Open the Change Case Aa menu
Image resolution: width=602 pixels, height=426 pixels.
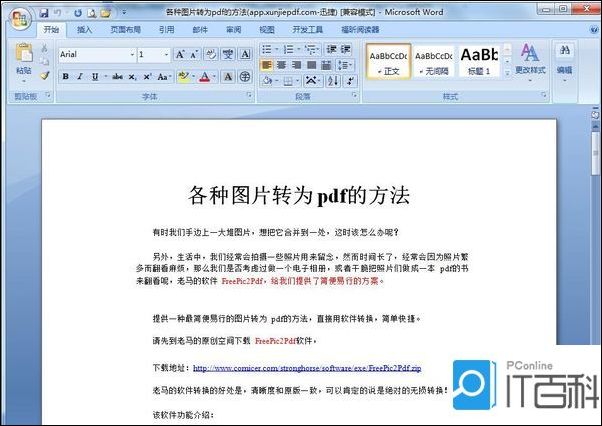(x=164, y=77)
